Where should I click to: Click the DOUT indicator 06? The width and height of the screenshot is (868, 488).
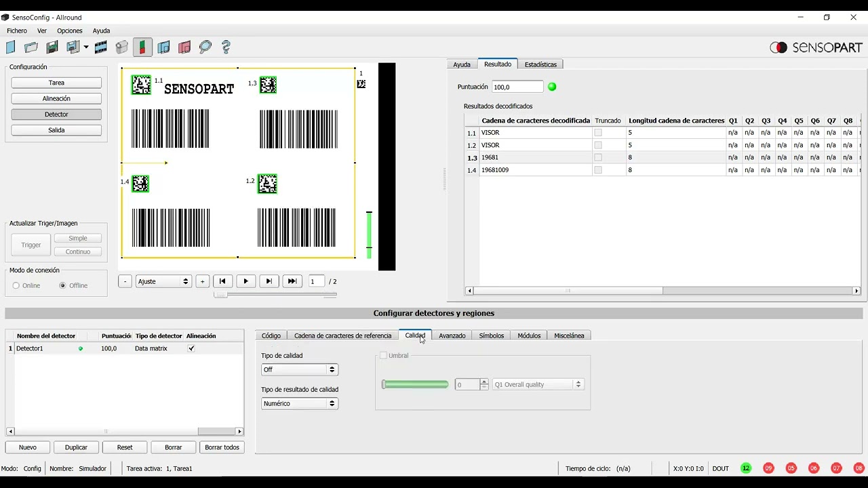click(x=814, y=468)
